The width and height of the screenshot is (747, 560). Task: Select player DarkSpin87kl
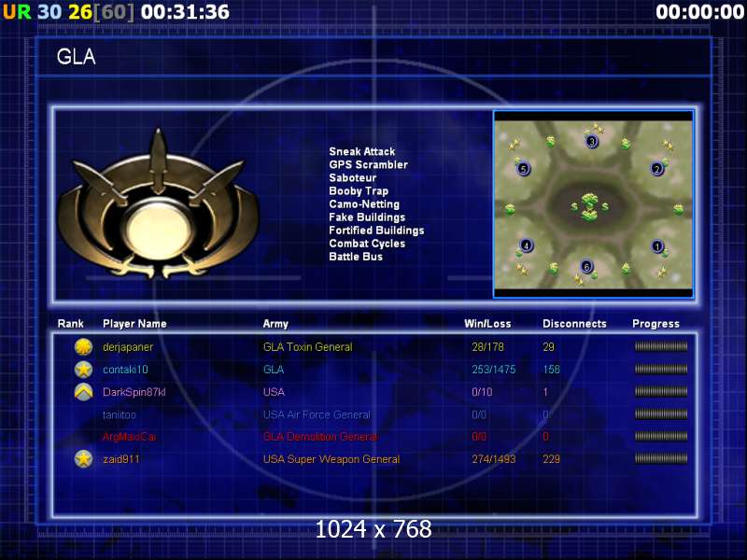134,392
